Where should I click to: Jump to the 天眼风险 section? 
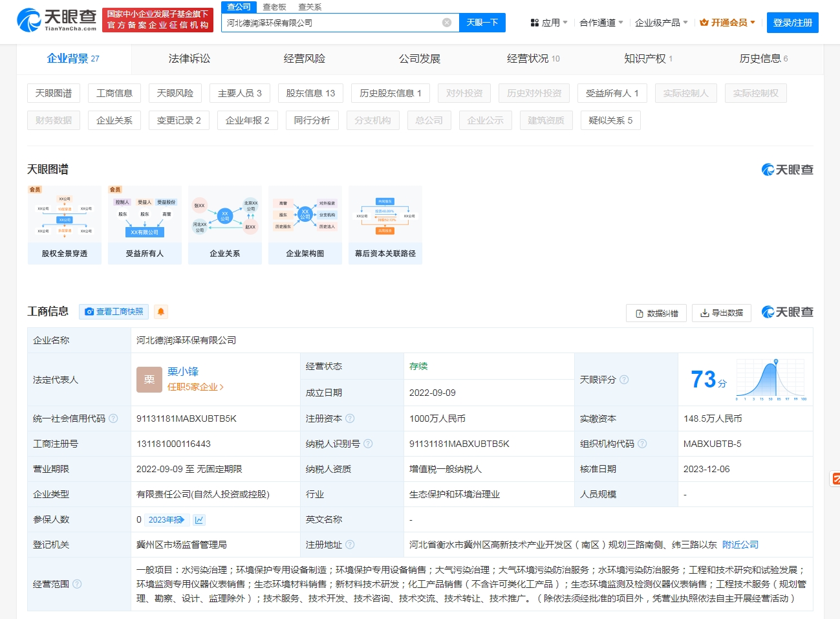(175, 93)
